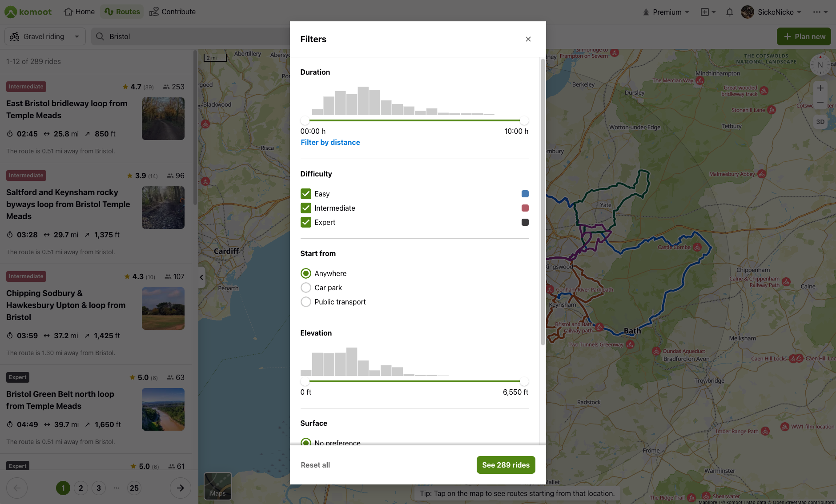Expand the SickoNicko account menu arrow
The height and width of the screenshot is (504, 836).
click(799, 12)
